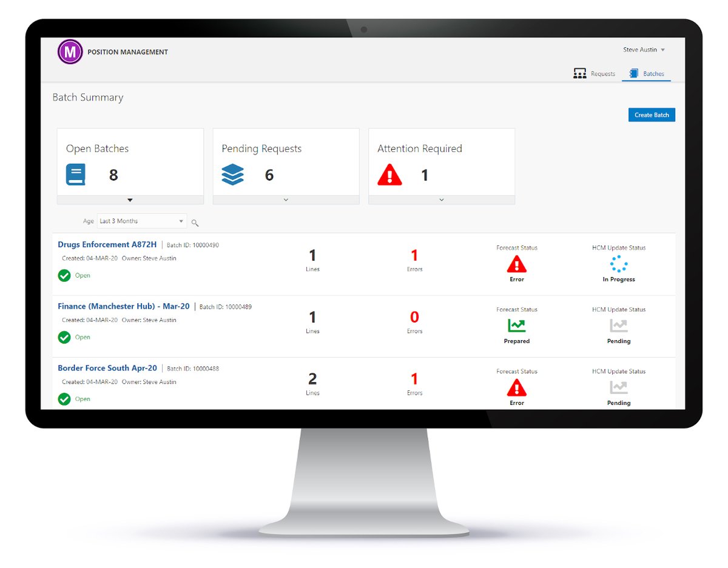The width and height of the screenshot is (728, 568).
Task: Switch to the Batches tab
Action: [647, 73]
